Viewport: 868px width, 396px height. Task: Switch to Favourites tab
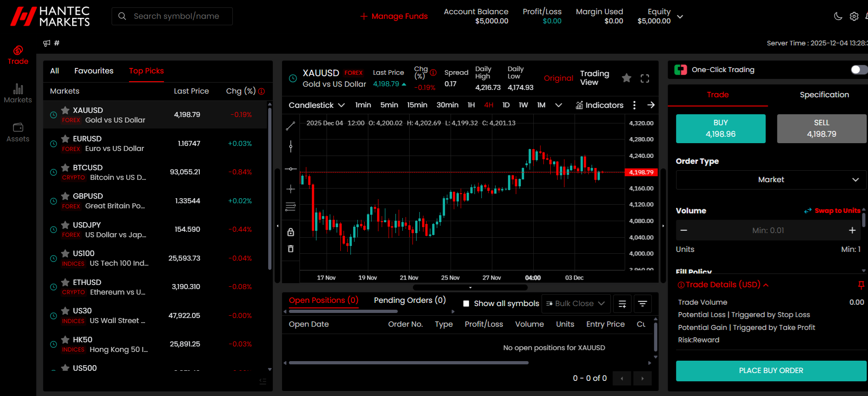[94, 71]
